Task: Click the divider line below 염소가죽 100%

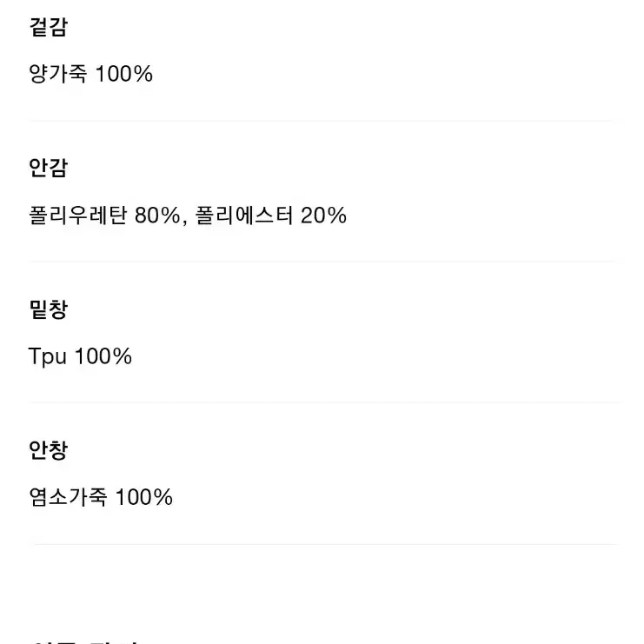Action: (322, 544)
